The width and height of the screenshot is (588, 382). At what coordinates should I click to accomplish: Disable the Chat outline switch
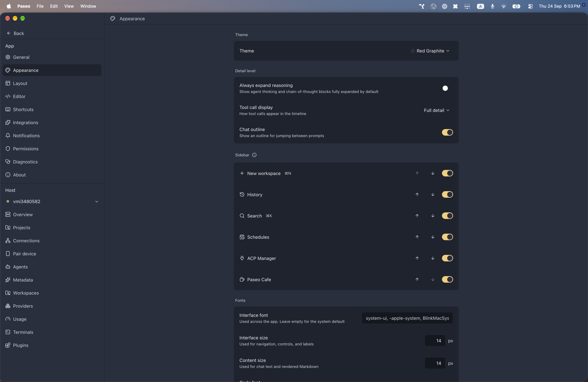tap(447, 133)
